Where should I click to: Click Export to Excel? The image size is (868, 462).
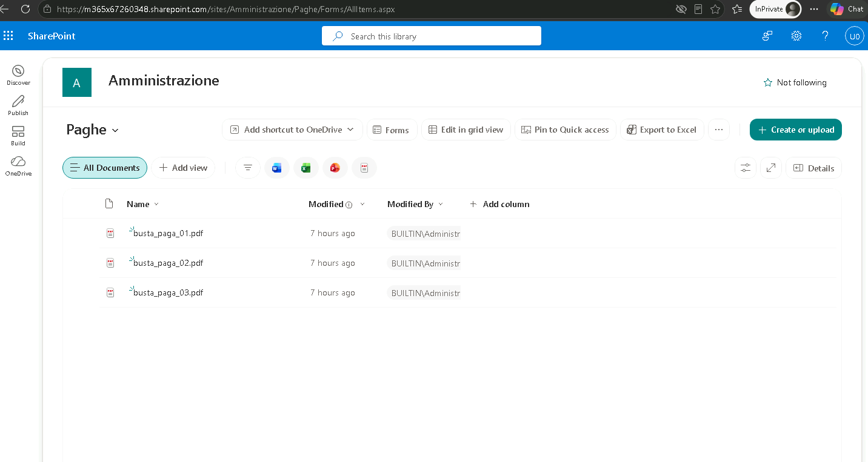(x=662, y=130)
